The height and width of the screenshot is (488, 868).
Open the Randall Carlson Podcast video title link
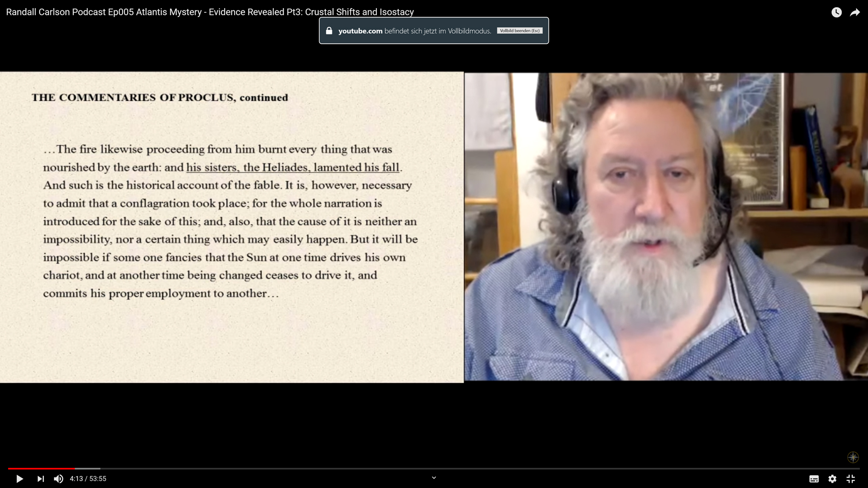point(210,12)
